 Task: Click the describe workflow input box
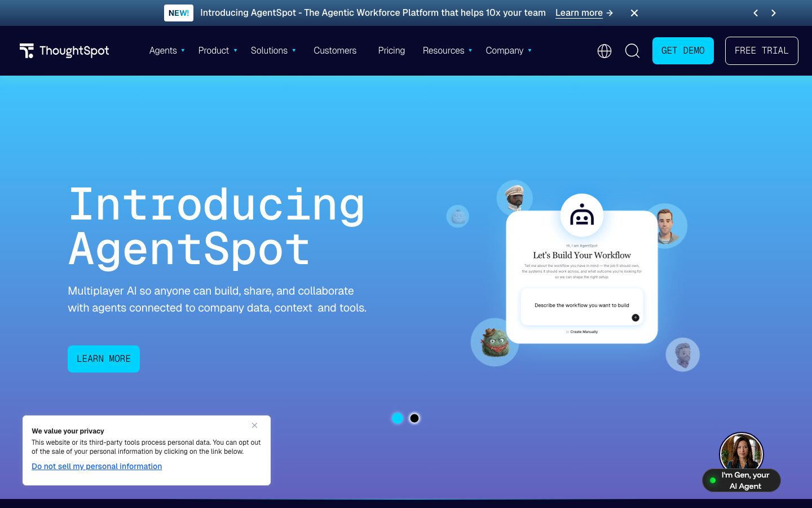tap(582, 306)
